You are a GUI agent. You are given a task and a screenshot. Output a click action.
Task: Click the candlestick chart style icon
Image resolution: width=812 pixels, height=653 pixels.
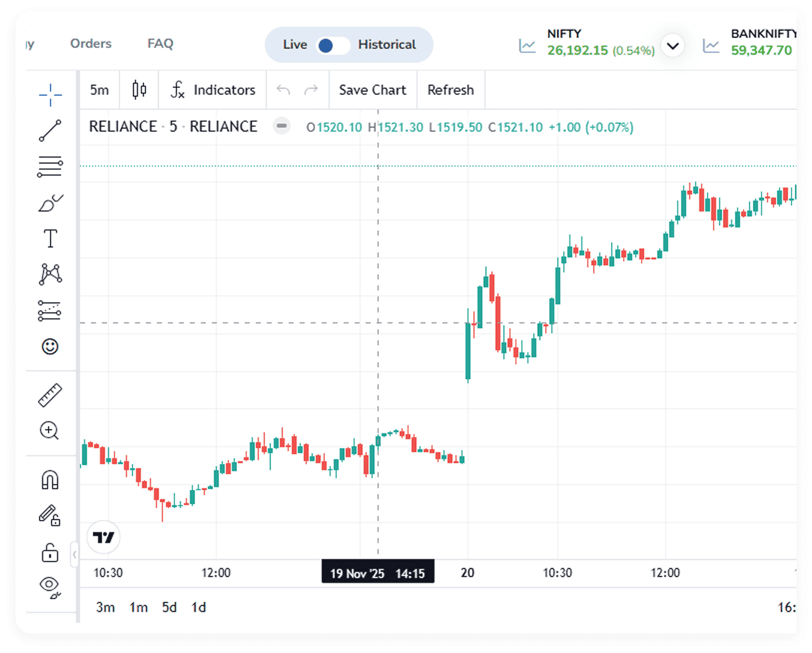coord(139,90)
